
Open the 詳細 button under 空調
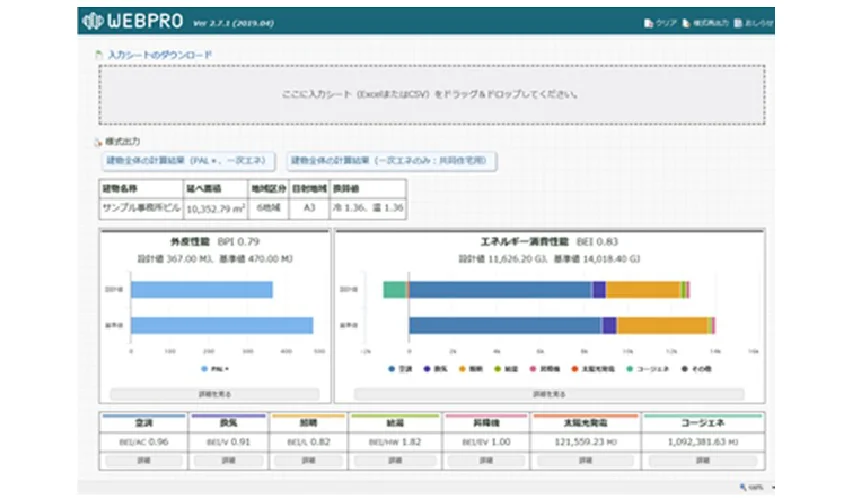coord(142,460)
